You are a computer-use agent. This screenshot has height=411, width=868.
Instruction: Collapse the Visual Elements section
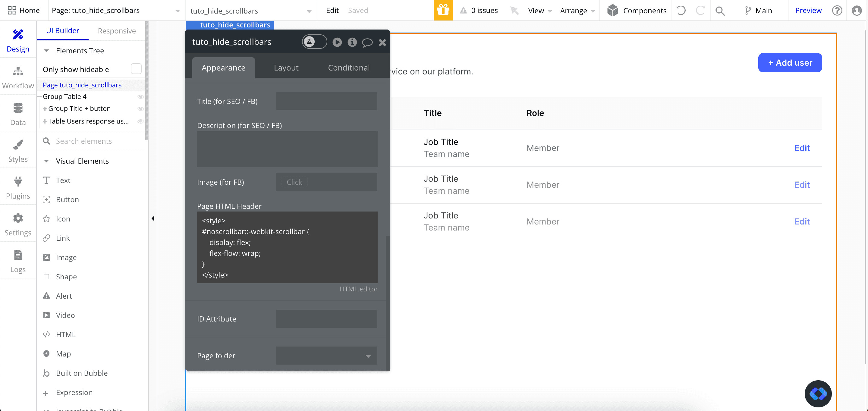coord(46,161)
